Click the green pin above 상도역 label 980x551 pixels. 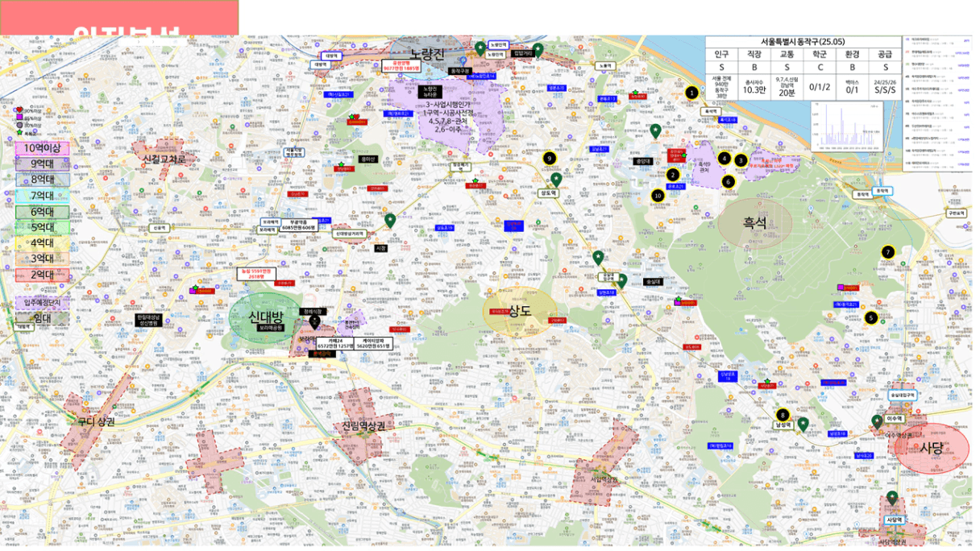(555, 180)
